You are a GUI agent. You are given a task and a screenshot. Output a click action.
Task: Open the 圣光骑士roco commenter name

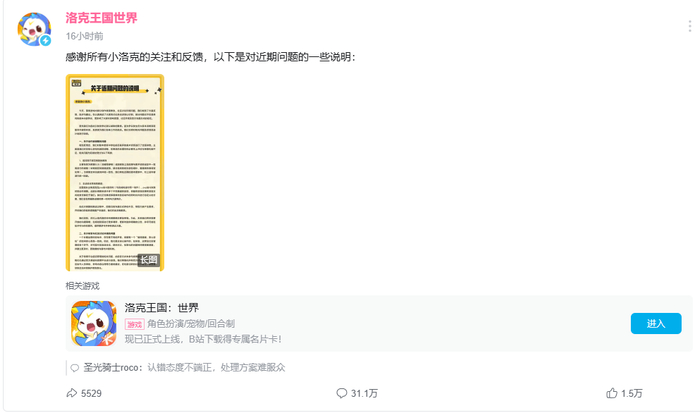pos(111,367)
